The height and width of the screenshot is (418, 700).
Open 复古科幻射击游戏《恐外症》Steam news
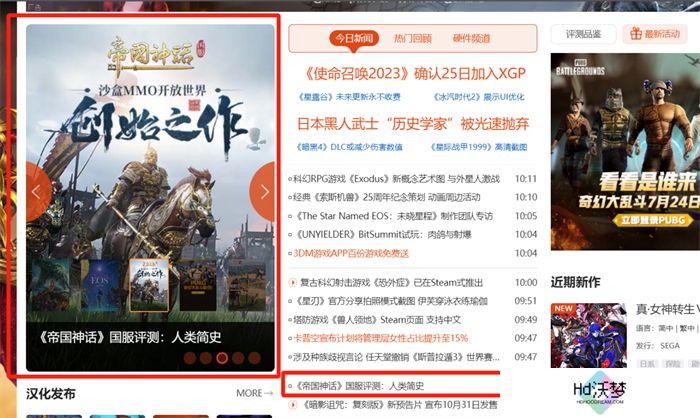click(x=392, y=283)
